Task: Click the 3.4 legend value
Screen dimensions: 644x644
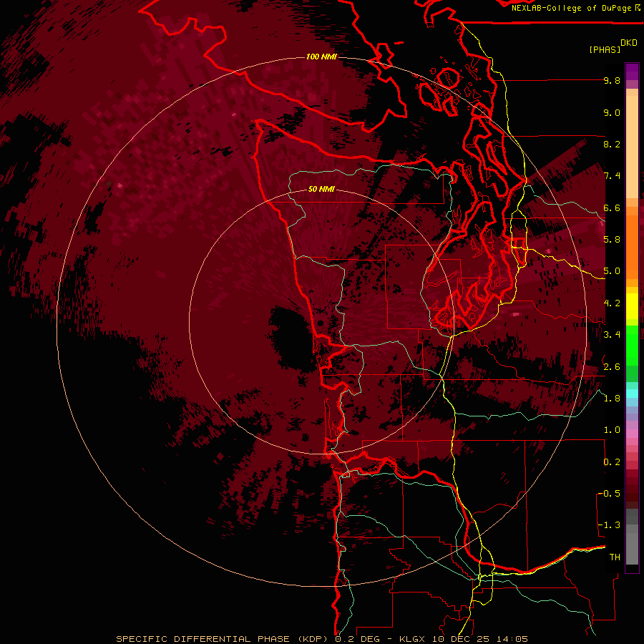Action: coord(612,335)
